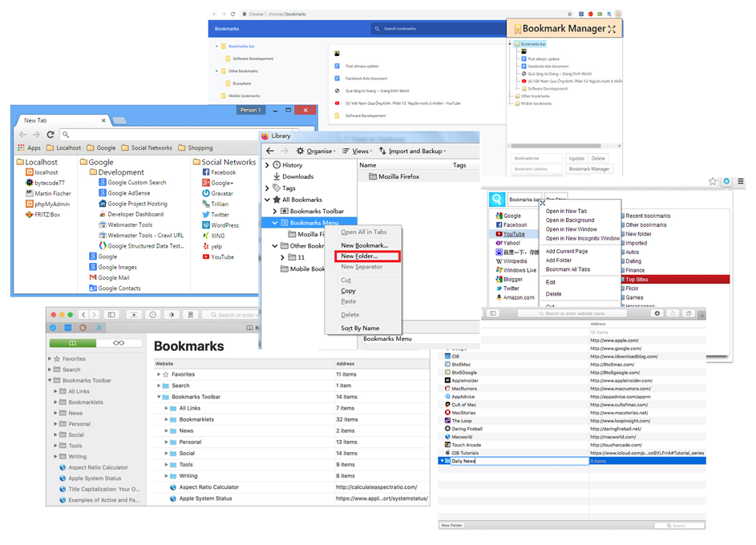Click the Delete button in Bookmark Manager panel

pyautogui.click(x=598, y=159)
